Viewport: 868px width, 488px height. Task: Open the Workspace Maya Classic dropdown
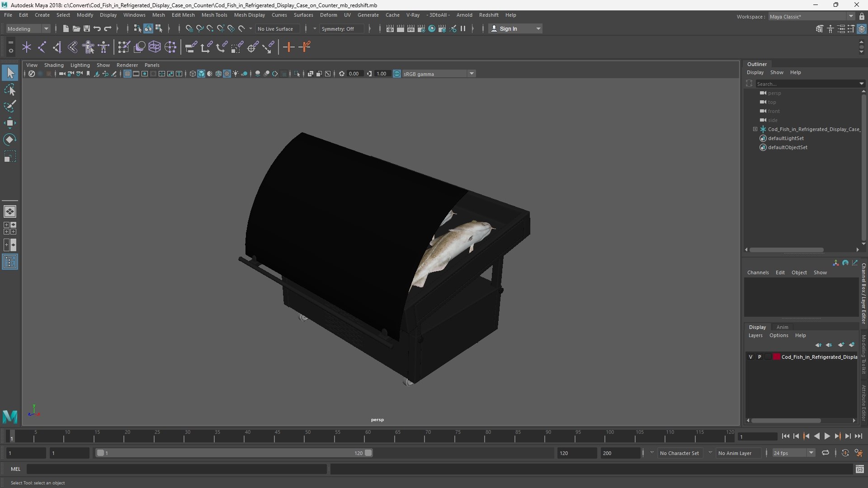click(811, 16)
